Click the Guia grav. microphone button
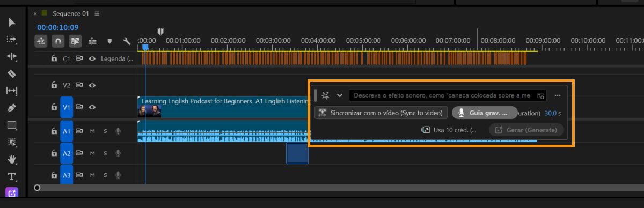The image size is (644, 208). (484, 113)
